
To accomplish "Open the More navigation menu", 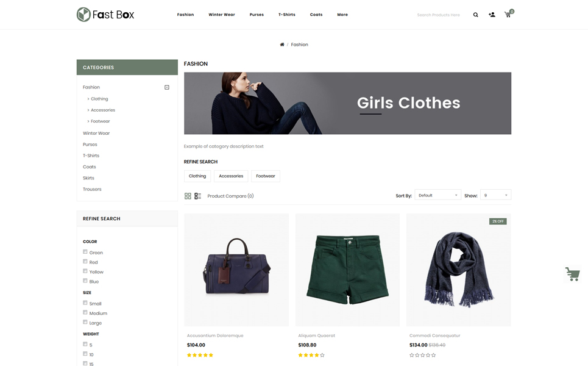I will 342,15.
